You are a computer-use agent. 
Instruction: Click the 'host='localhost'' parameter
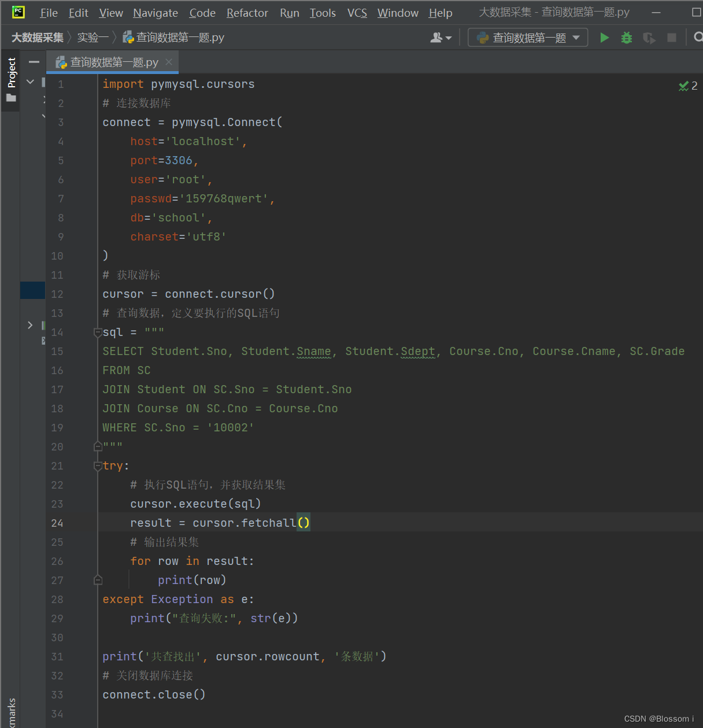(x=188, y=141)
